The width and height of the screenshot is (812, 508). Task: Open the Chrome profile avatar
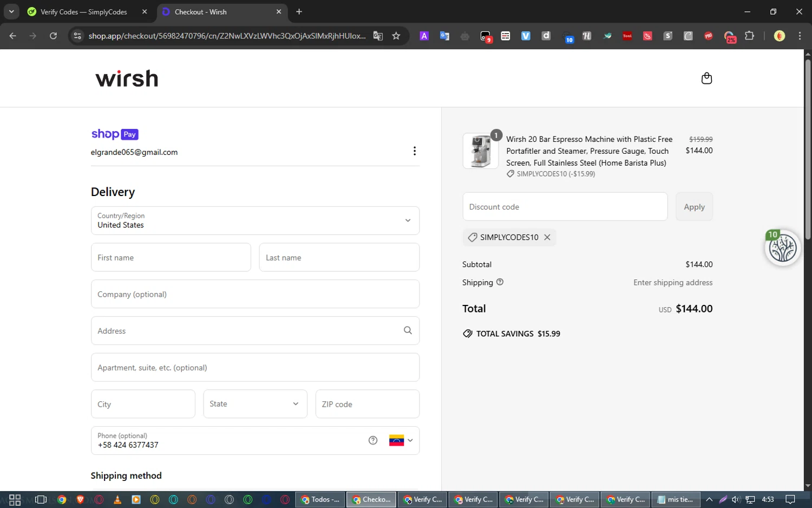pyautogui.click(x=780, y=36)
